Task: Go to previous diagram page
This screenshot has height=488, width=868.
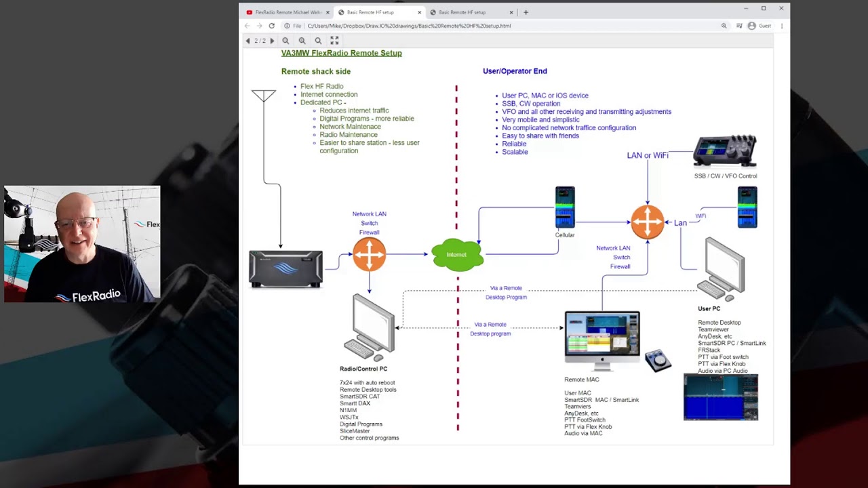Action: tap(248, 41)
